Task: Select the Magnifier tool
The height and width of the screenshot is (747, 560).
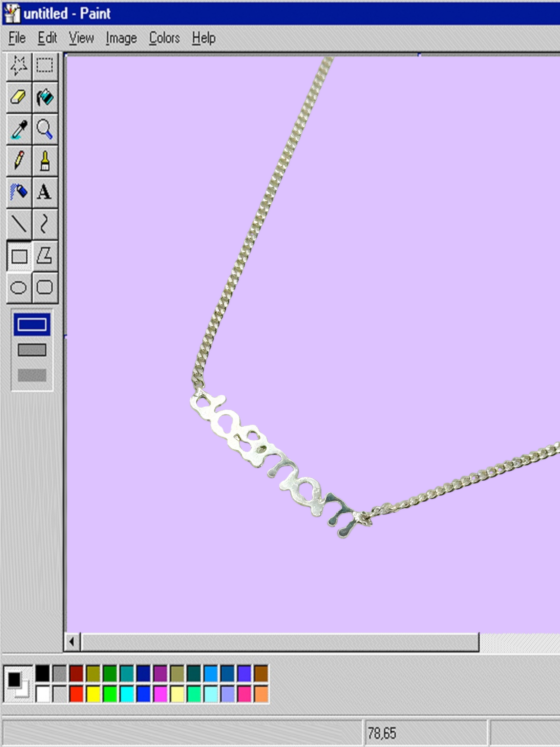Action: pos(45,129)
